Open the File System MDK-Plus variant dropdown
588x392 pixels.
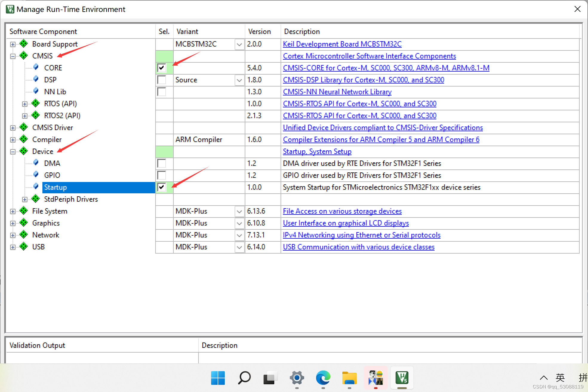(x=239, y=211)
